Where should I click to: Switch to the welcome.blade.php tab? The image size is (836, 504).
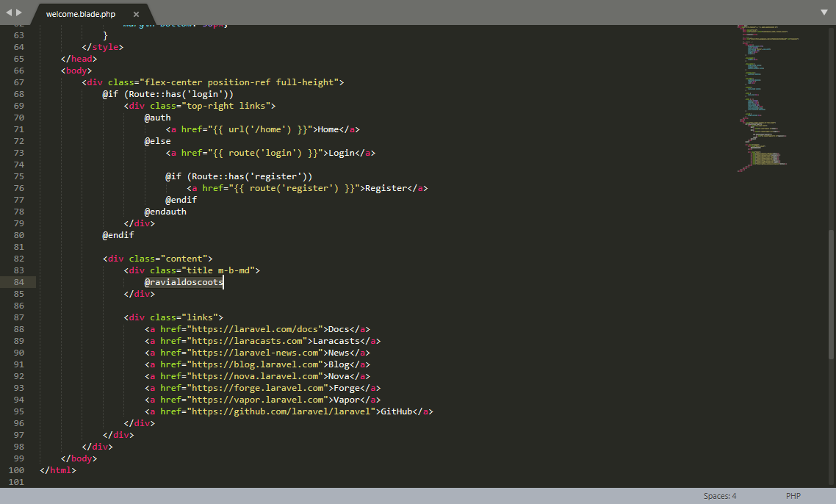[81, 15]
